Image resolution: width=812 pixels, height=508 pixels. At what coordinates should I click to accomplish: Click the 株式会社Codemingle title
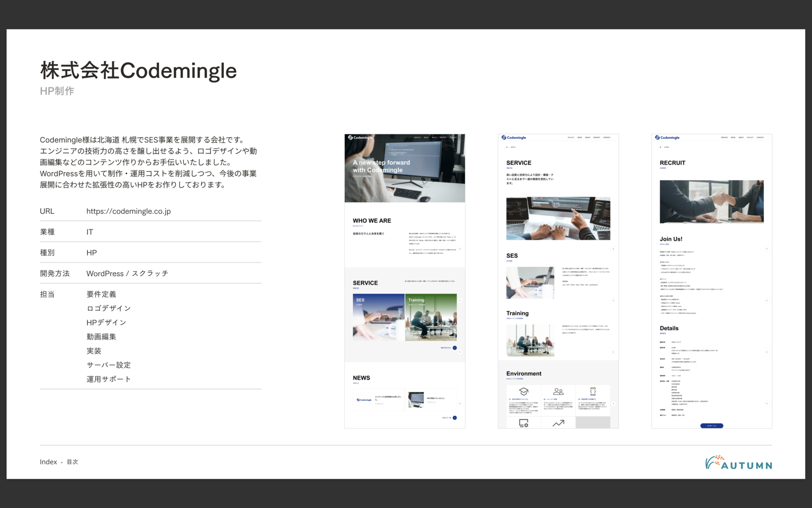tap(138, 71)
